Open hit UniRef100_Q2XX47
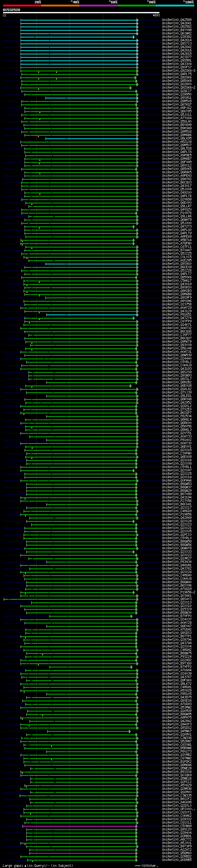Image resolution: width=197 pixels, height=868 pixels. pyautogui.click(x=177, y=470)
